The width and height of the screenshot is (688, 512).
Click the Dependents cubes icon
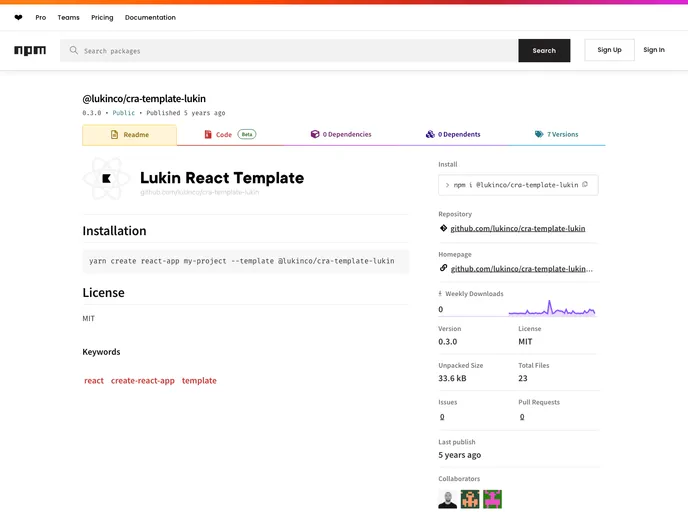[430, 134]
